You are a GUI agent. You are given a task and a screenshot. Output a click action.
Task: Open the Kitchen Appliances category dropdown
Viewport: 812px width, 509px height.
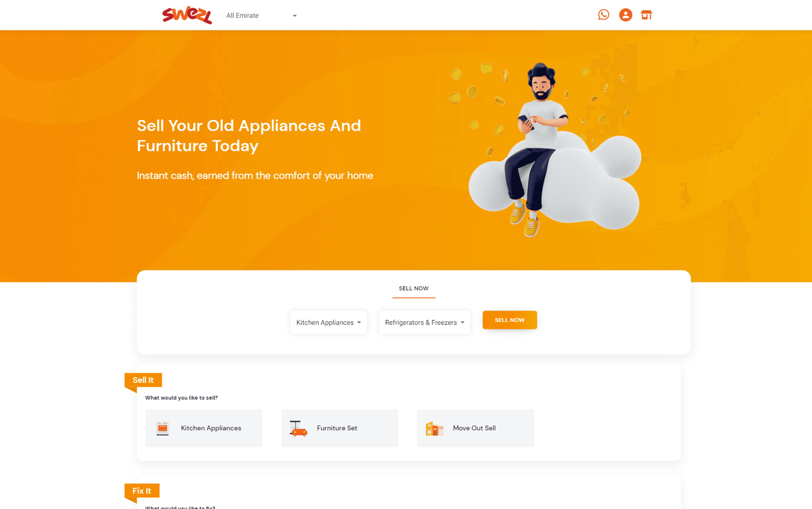[x=329, y=322]
